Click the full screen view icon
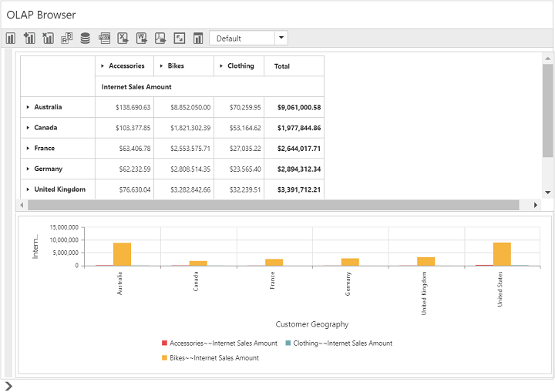The image size is (555, 392). pos(179,38)
